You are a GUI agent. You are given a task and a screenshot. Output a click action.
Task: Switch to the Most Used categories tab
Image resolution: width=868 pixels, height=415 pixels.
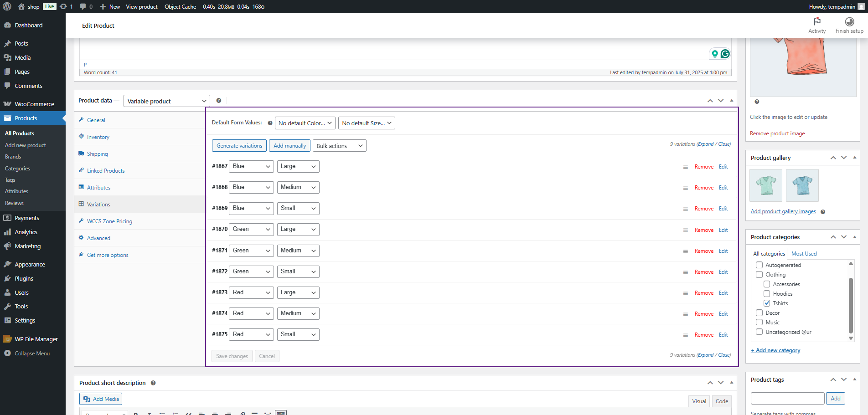point(804,254)
